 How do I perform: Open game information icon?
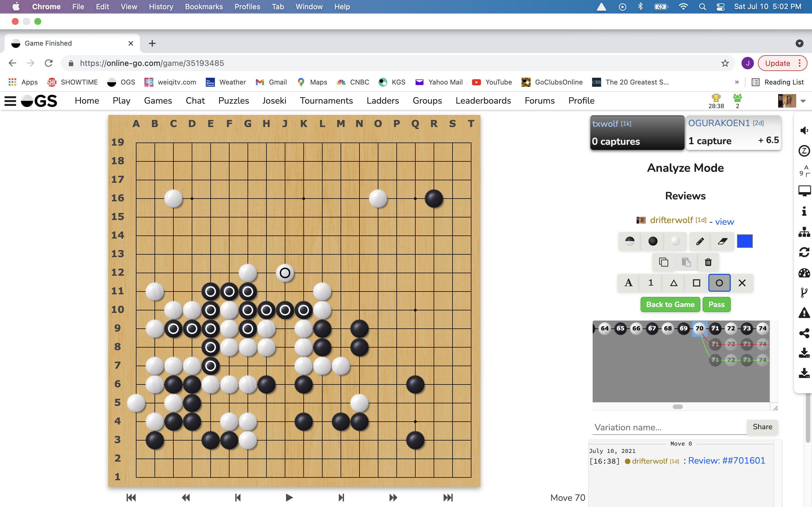(x=804, y=211)
